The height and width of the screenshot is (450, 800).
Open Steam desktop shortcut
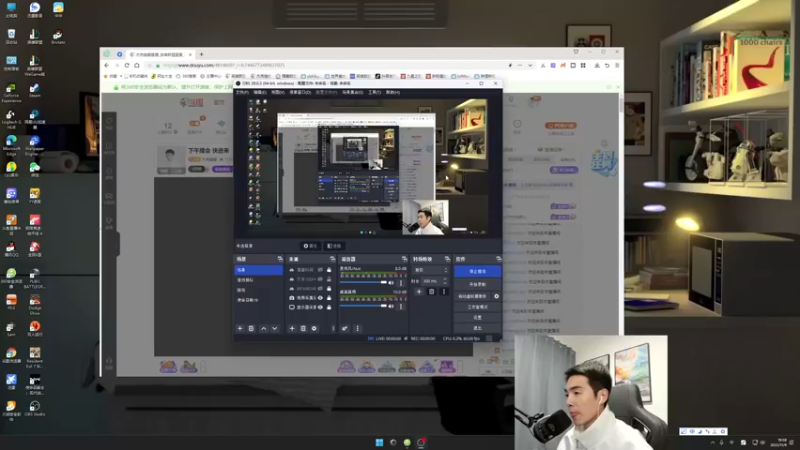coord(35,91)
